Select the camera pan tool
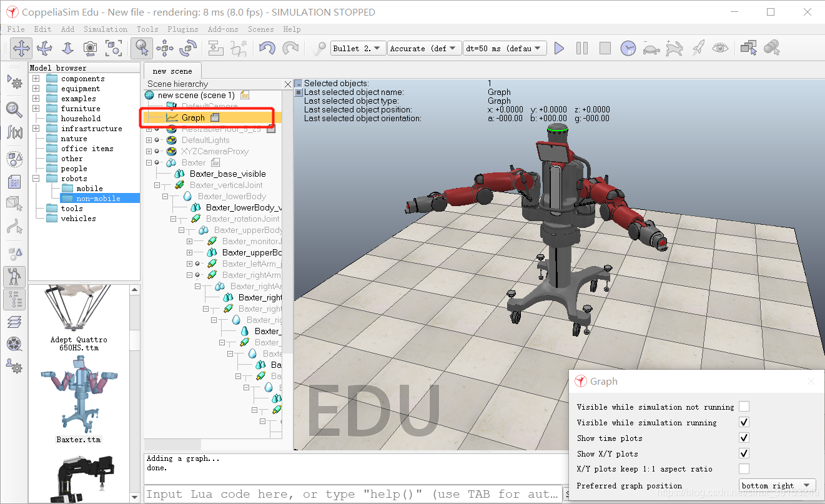Screen dimensions: 825x504 pos(21,48)
